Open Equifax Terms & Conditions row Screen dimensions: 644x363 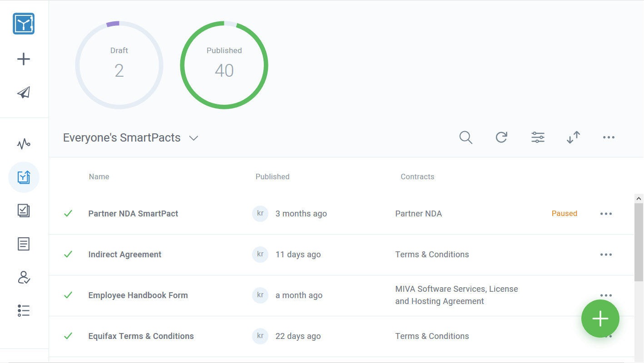[x=342, y=336]
